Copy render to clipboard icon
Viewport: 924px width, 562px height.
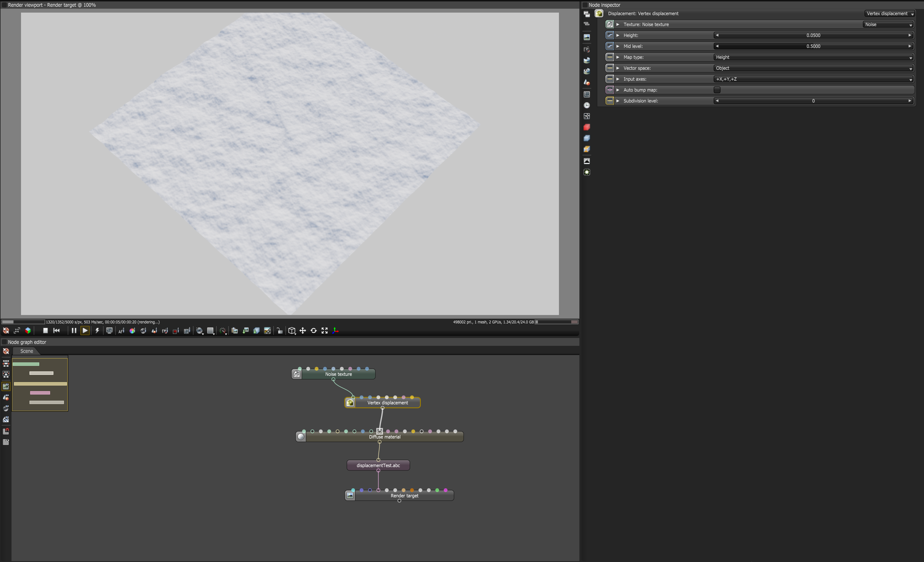tap(235, 331)
